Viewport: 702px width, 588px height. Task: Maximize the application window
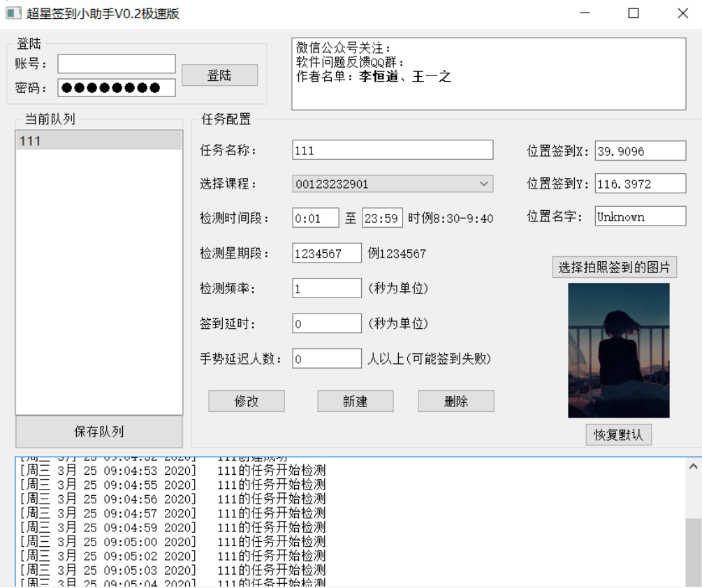click(634, 13)
